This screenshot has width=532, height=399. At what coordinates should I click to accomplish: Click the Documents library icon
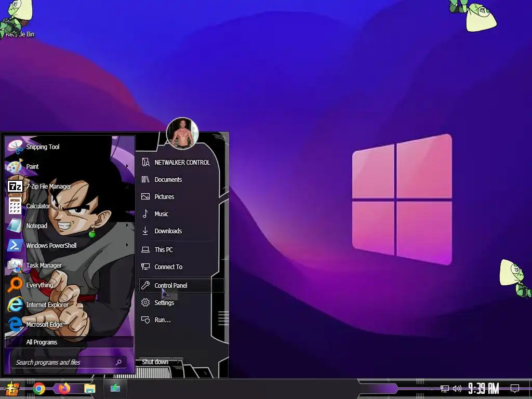145,179
